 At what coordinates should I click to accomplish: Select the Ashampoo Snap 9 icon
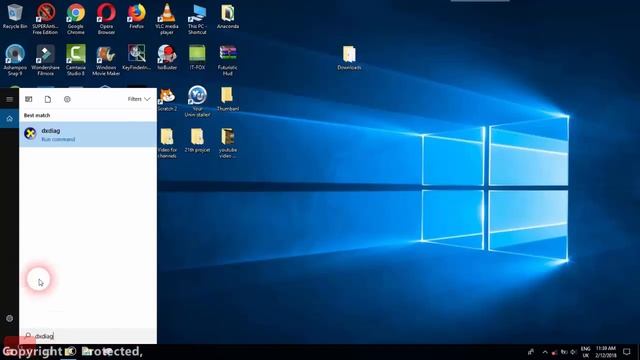[15, 60]
